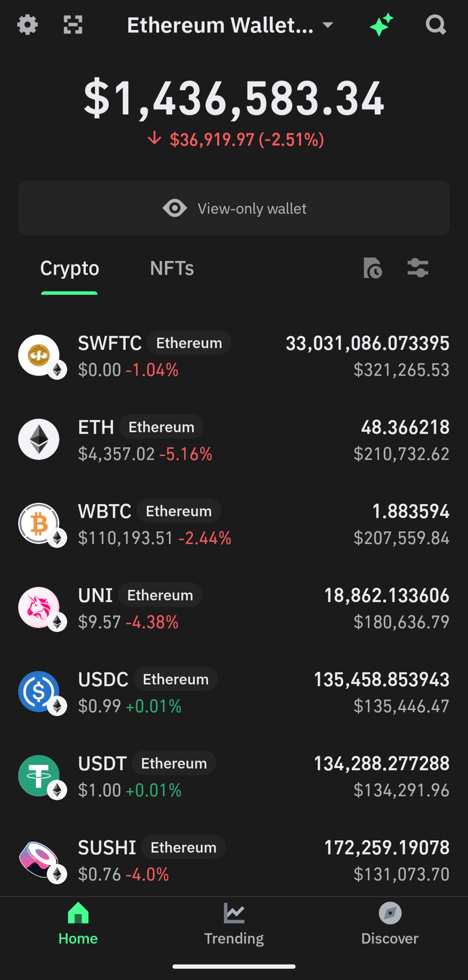The image size is (468, 980).
Task: Tap the search magnifier icon
Action: tap(436, 25)
